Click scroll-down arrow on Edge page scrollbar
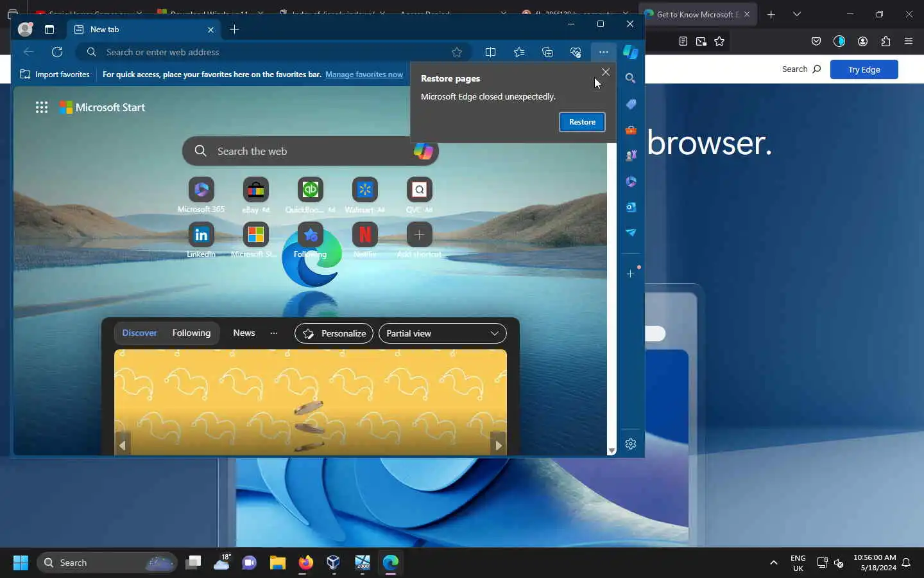 point(612,451)
